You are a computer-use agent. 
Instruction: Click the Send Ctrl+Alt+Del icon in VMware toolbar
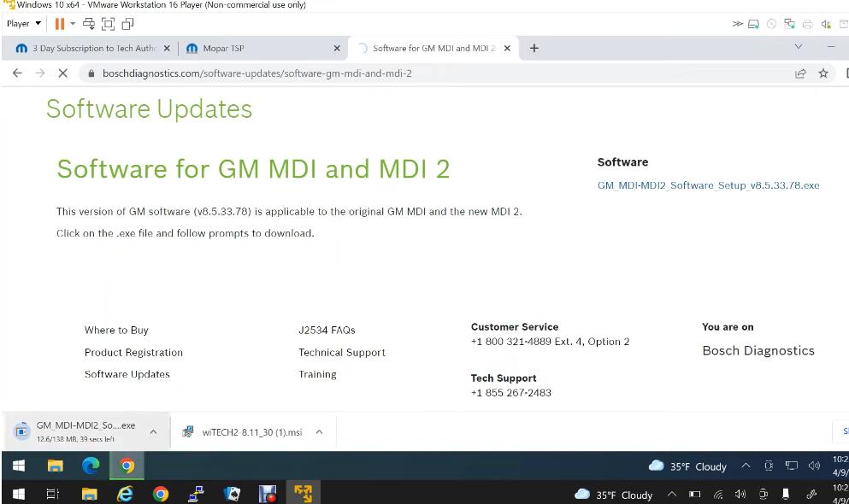click(x=89, y=24)
